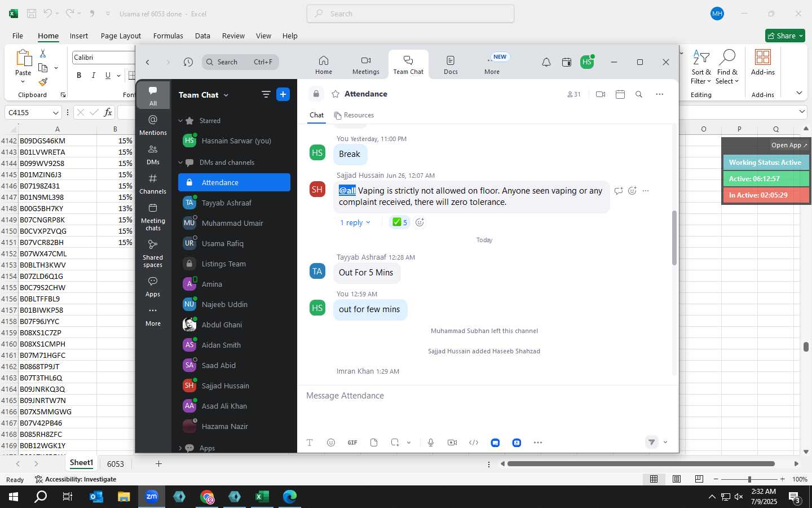Screen dimensions: 812x508
Task: Click Share button in Excel
Action: click(785, 36)
